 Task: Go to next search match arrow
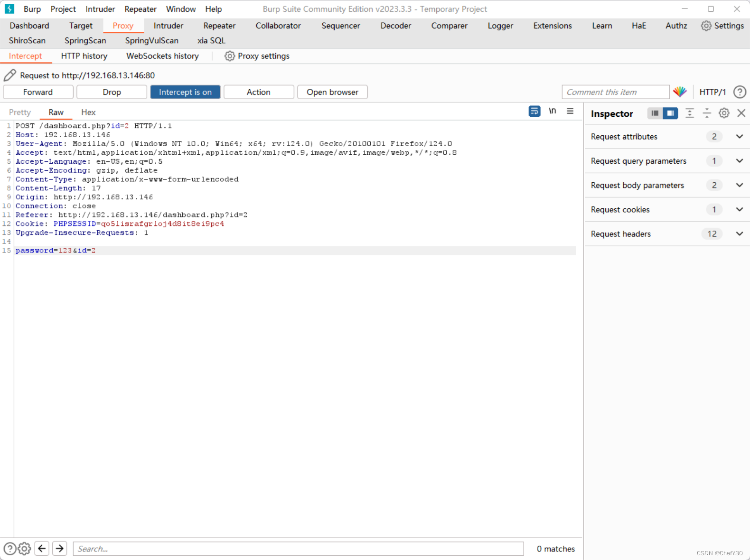point(59,549)
